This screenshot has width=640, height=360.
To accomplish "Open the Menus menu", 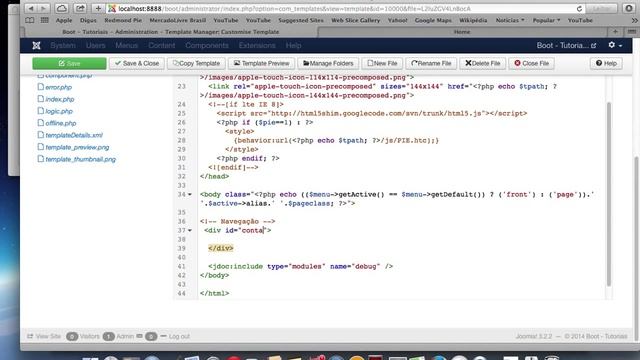I will [127, 45].
